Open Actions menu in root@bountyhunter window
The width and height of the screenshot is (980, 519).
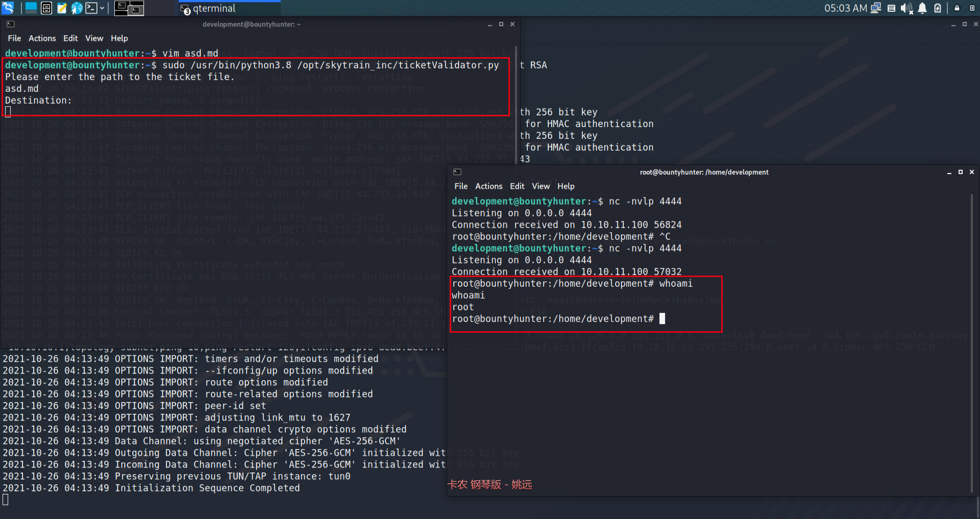489,186
